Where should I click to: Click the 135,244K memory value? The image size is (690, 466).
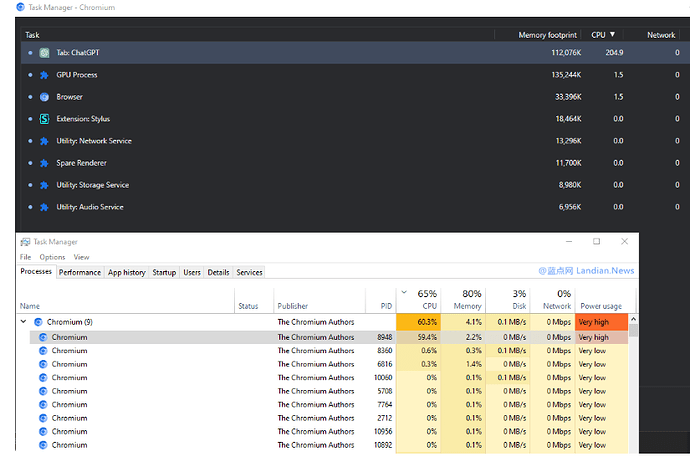click(566, 75)
